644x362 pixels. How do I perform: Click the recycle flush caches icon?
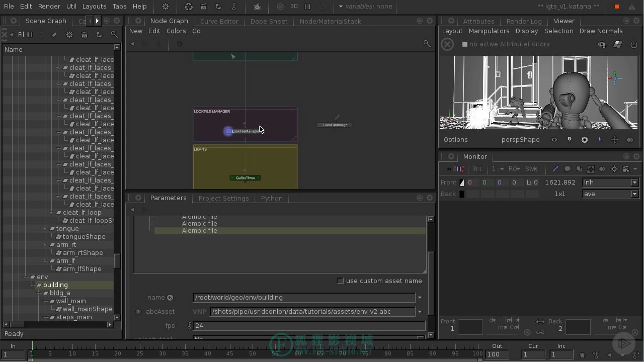(x=189, y=7)
